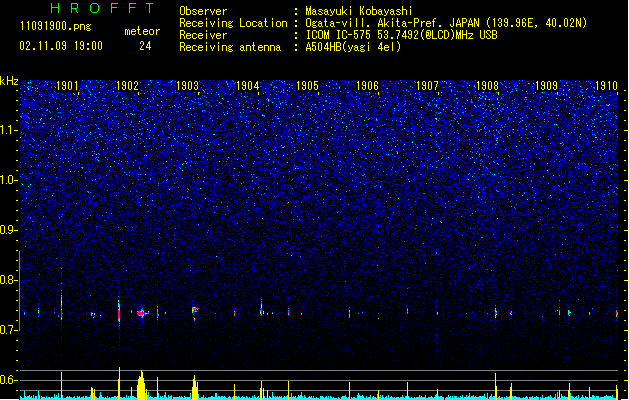
Task: Click the widest yellow amplitude peak after 1902
Action: (141, 386)
